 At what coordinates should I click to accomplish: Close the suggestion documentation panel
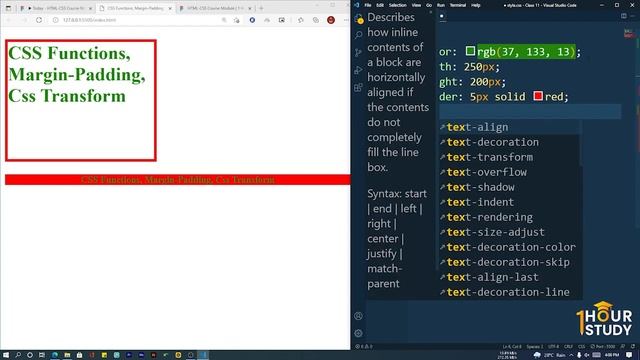430,13
